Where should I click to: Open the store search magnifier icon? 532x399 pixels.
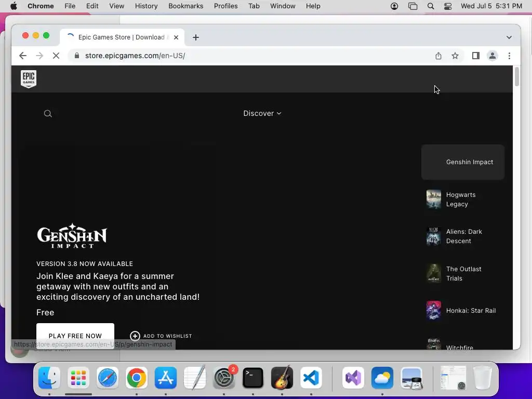48,114
